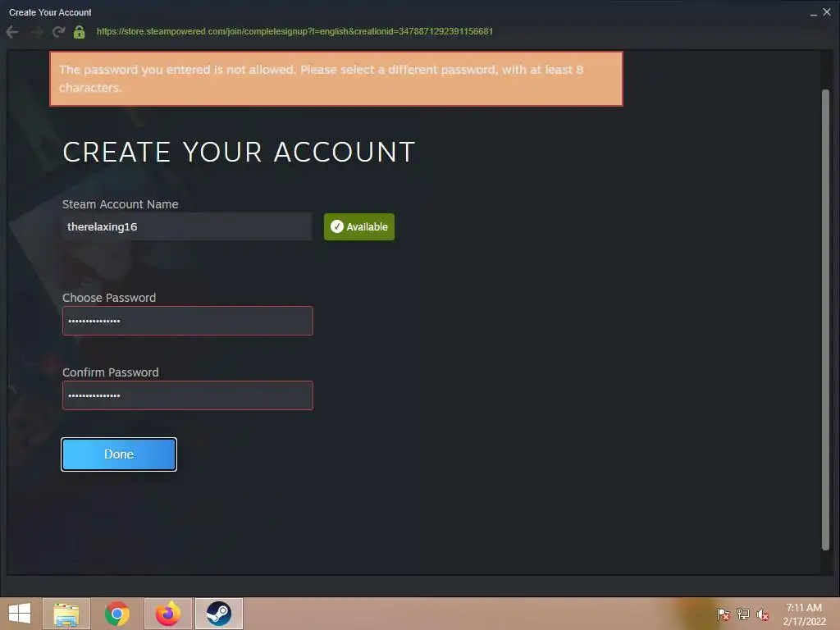Click the Create Your Account window title

tap(50, 12)
